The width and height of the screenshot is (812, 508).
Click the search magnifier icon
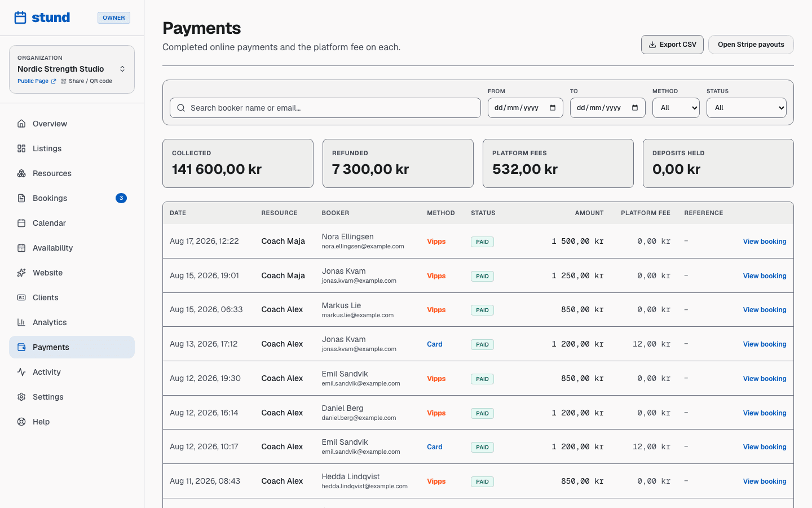click(x=181, y=108)
